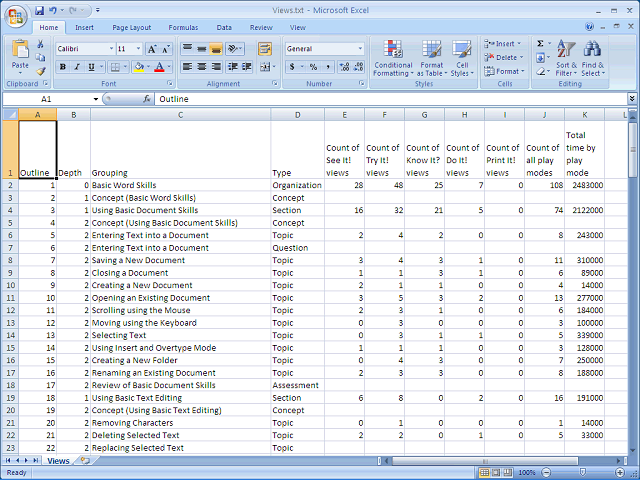Image resolution: width=640 pixels, height=480 pixels.
Task: Open the Formulas ribbon tab
Action: coord(183,28)
